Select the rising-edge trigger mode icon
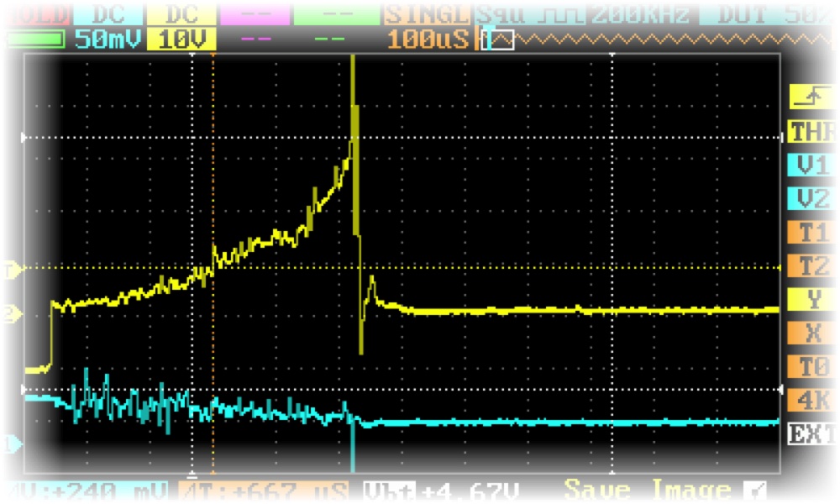The height and width of the screenshot is (504, 840). click(811, 97)
